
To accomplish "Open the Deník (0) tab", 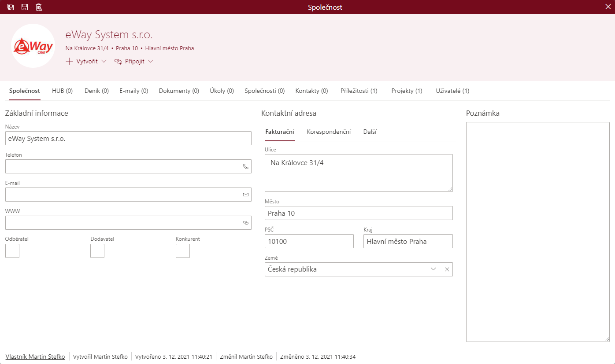I will click(x=96, y=91).
